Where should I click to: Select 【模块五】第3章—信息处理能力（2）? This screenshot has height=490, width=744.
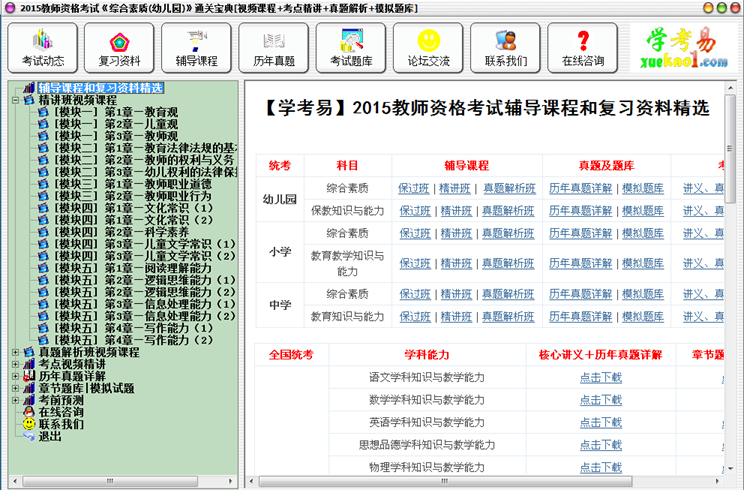pos(144,316)
